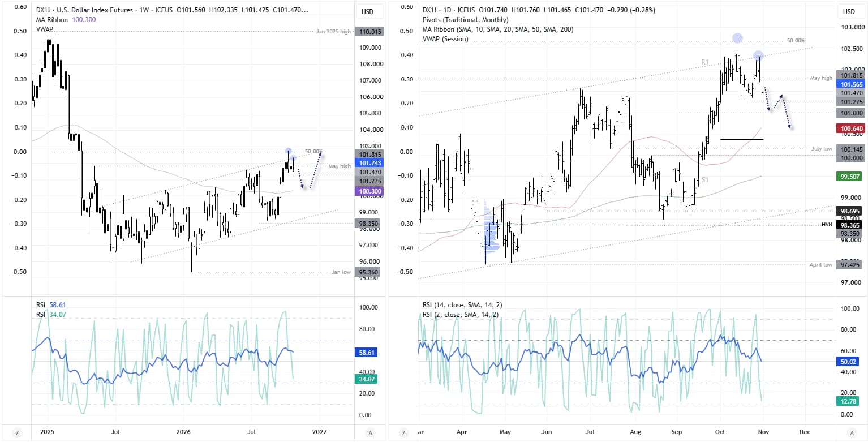
Task: Click the red 100.640 MA price label
Action: point(851,128)
